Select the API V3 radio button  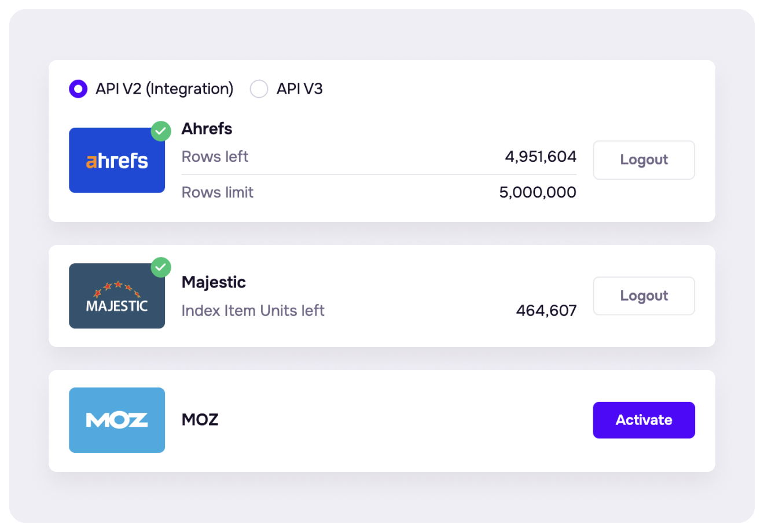(x=259, y=89)
